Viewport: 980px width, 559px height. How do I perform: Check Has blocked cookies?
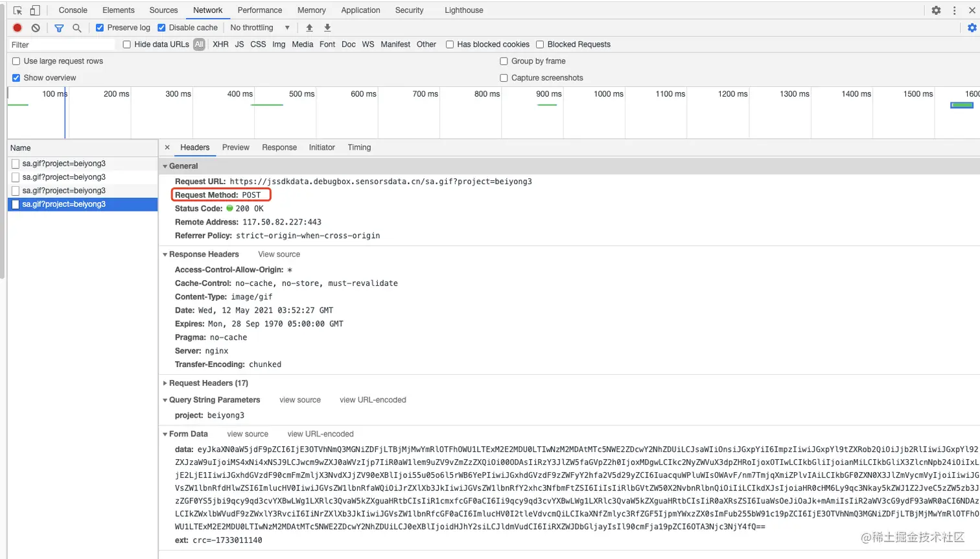pos(450,45)
